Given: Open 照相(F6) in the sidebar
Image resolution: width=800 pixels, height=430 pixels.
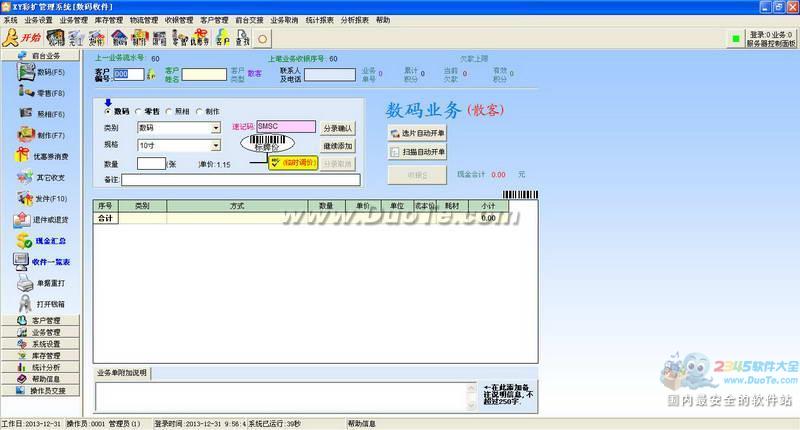Looking at the screenshot, I should pos(41,114).
